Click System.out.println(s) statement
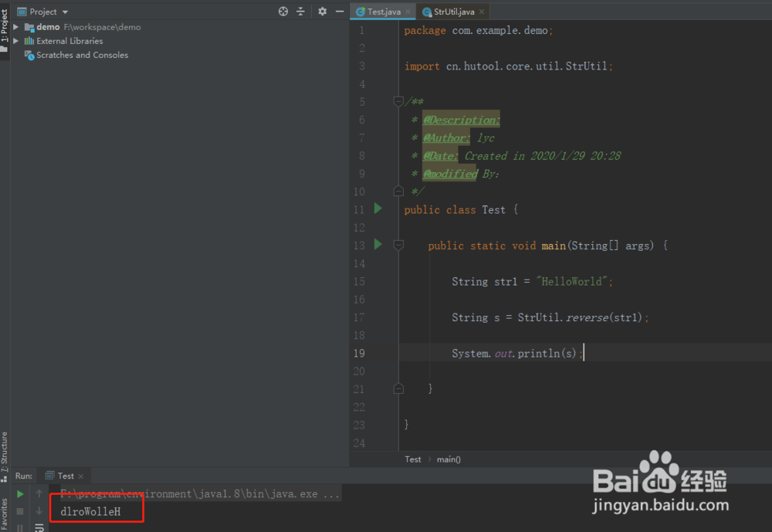Screen dimensions: 772x532 tap(517, 354)
